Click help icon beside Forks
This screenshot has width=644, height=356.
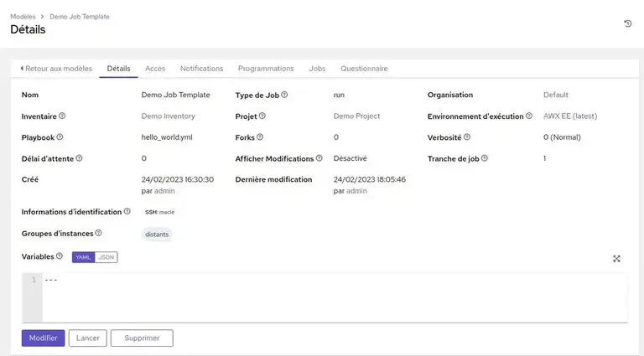(260, 137)
